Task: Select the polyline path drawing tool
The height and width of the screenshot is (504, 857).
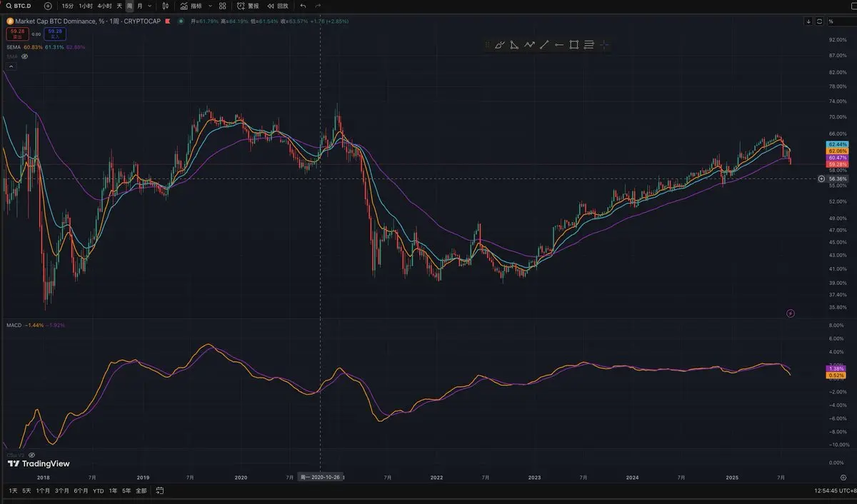Action: [529, 45]
